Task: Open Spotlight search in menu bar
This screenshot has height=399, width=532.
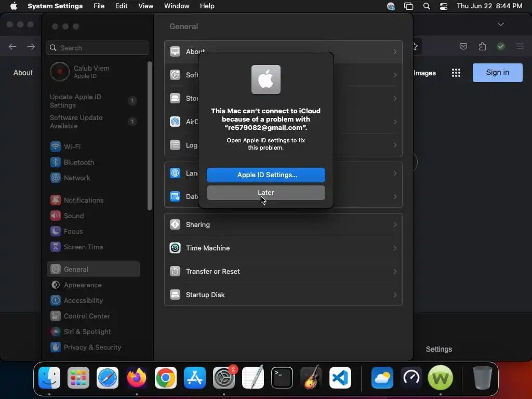Action: [427, 6]
